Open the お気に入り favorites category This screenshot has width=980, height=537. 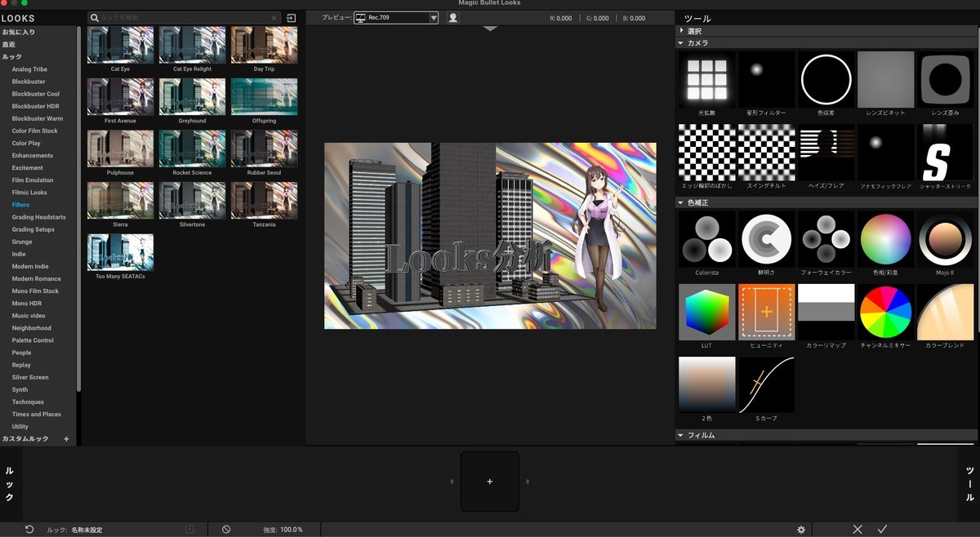pos(19,32)
